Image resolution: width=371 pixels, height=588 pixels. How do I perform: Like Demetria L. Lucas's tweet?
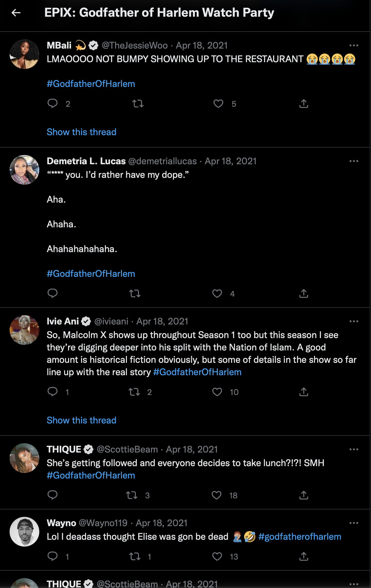(217, 293)
